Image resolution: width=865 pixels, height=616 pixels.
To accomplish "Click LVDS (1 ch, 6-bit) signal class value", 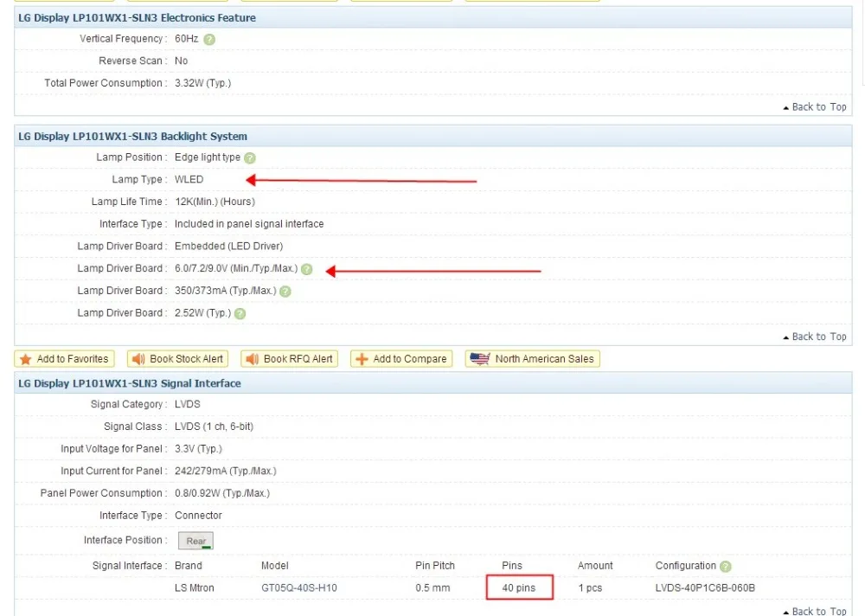I will coord(214,427).
